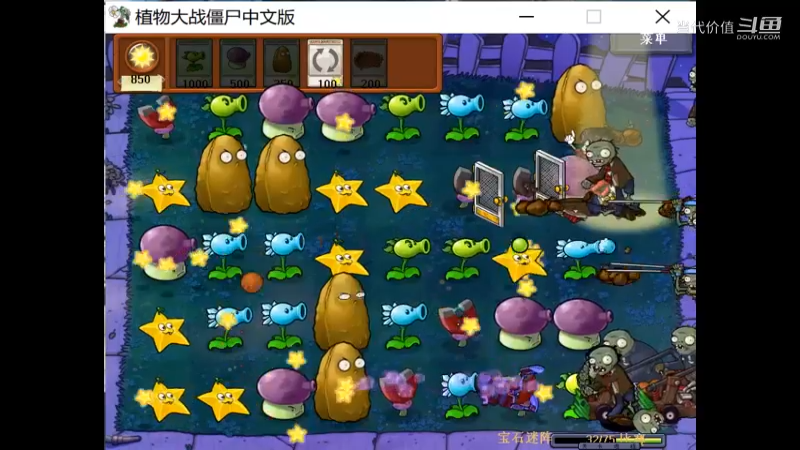The image size is (800, 450).
Task: Select the rightmost Fume-shroom in the fourth row
Action: 581,324
